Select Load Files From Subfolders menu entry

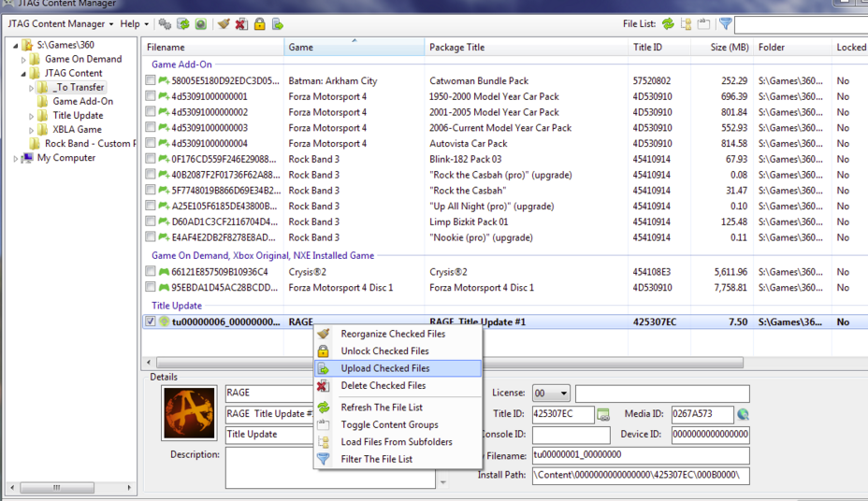pos(396,442)
